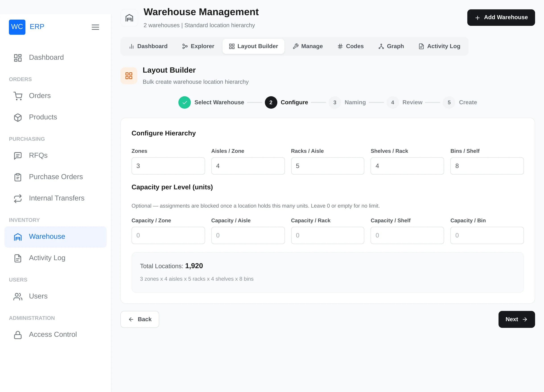Go to Internal Transfers page
The width and height of the screenshot is (544, 392).
pyautogui.click(x=56, y=198)
